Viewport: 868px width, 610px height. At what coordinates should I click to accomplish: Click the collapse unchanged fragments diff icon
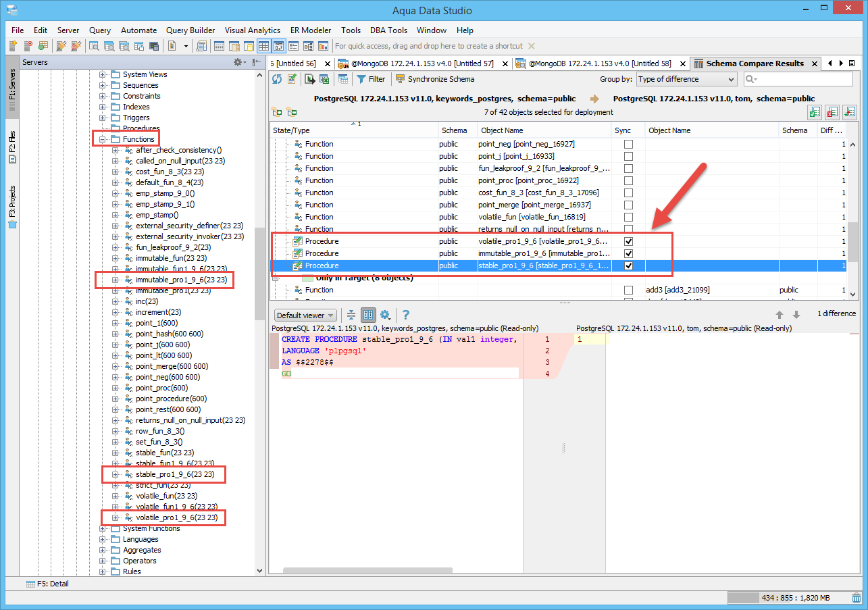pos(351,315)
